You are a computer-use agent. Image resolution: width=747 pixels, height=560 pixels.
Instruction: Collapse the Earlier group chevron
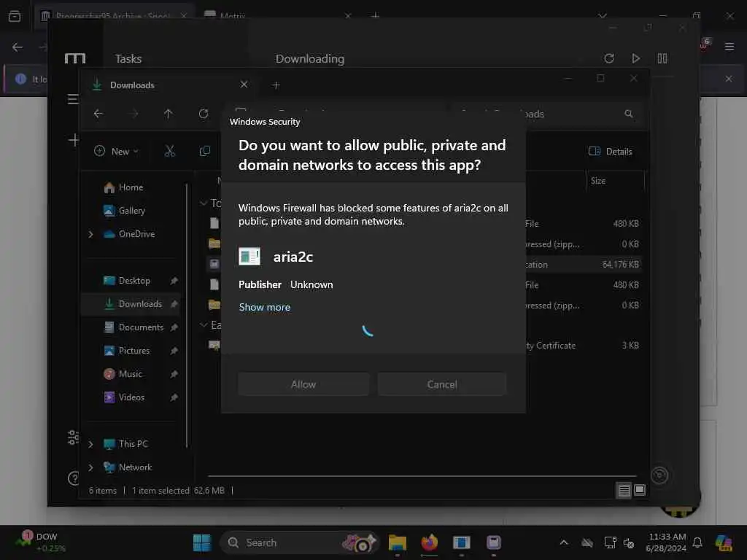point(204,324)
